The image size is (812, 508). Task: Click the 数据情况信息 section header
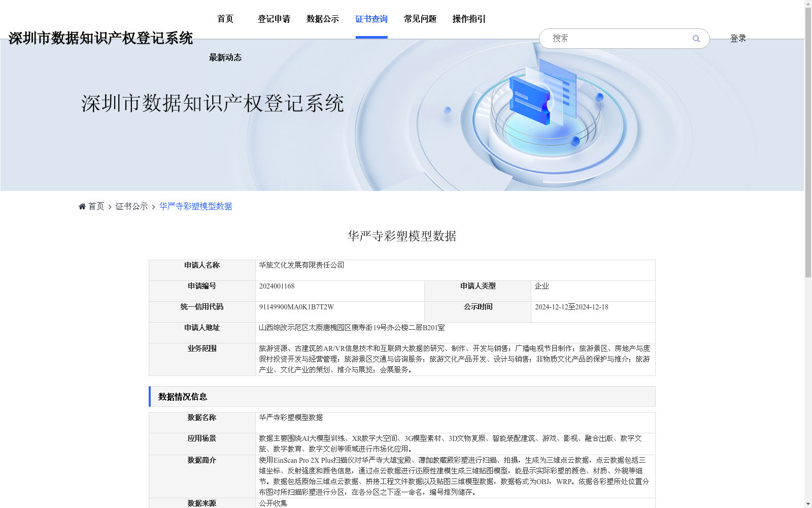coord(402,397)
